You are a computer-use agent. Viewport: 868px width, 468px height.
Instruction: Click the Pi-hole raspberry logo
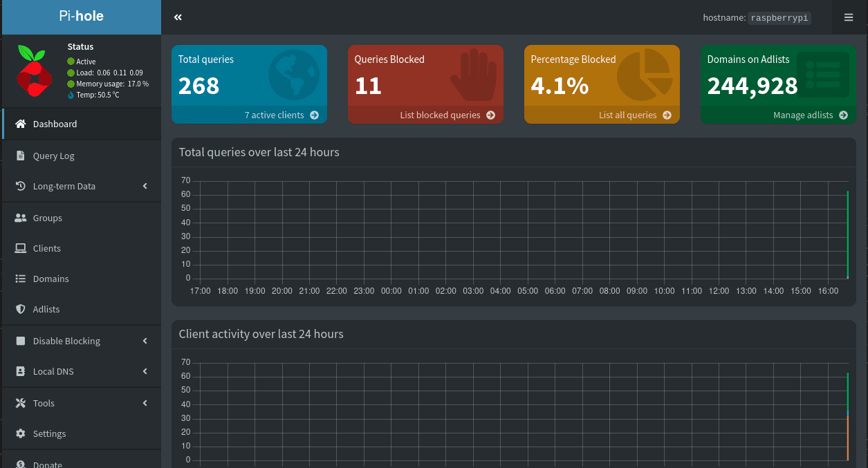pyautogui.click(x=35, y=71)
